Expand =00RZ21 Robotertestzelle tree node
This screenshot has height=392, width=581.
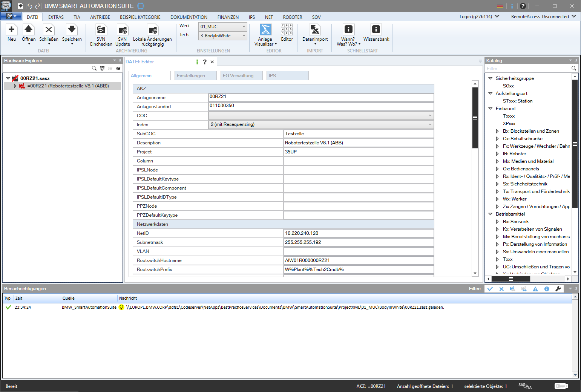click(15, 86)
